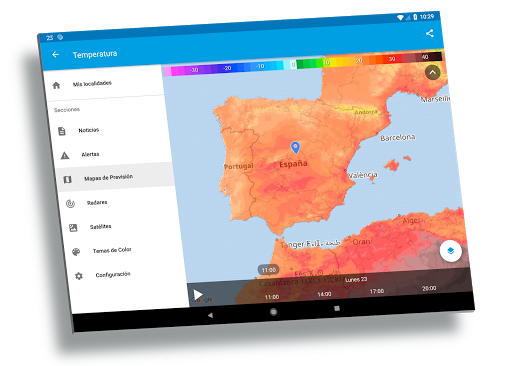Click the València label on the map
This screenshot has width=512, height=366.
pyautogui.click(x=363, y=175)
